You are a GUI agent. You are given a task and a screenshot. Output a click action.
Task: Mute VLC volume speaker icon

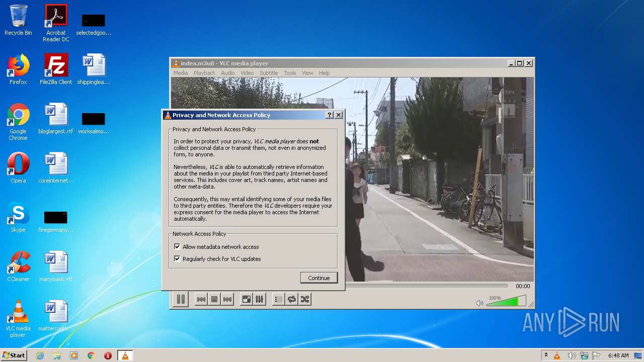click(479, 303)
